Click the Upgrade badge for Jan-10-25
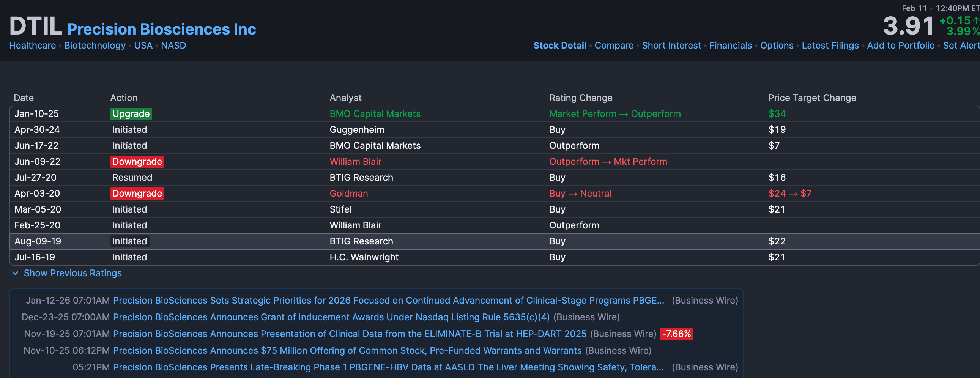The width and height of the screenshot is (980, 378). [x=131, y=114]
